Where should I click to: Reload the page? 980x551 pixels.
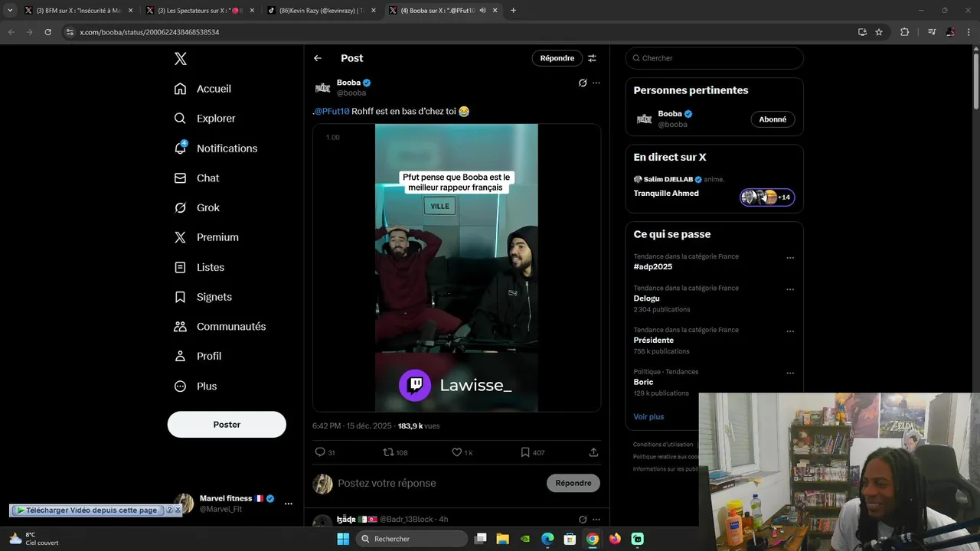point(48,32)
